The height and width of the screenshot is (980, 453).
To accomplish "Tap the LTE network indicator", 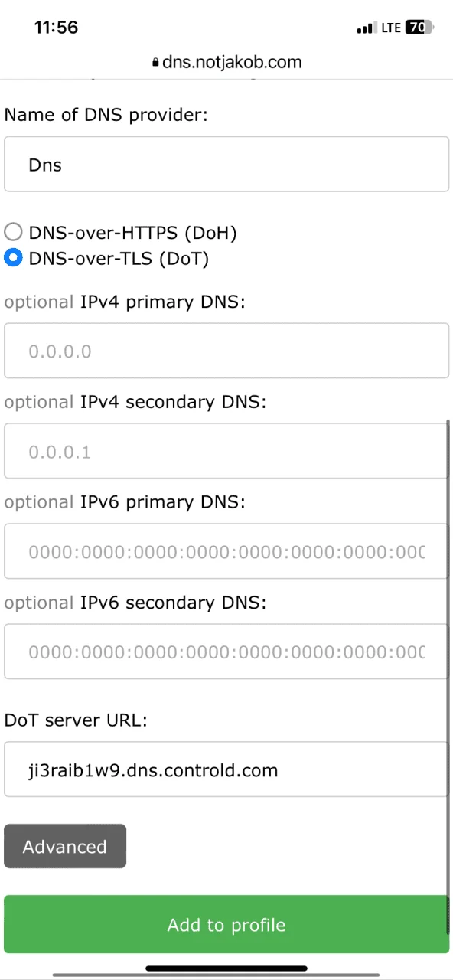I will [x=391, y=28].
